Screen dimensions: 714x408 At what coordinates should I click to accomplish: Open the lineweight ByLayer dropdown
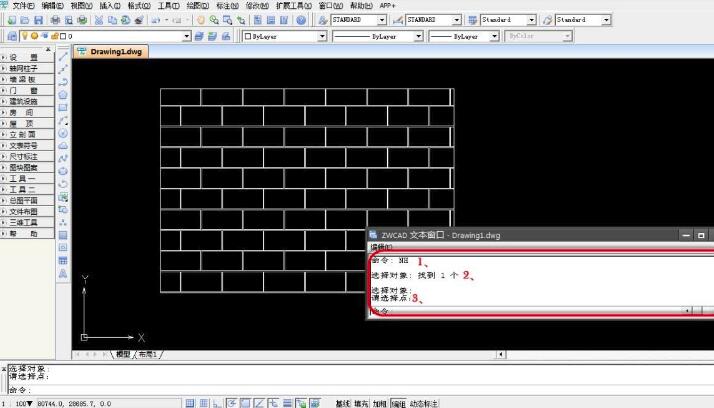click(x=495, y=36)
